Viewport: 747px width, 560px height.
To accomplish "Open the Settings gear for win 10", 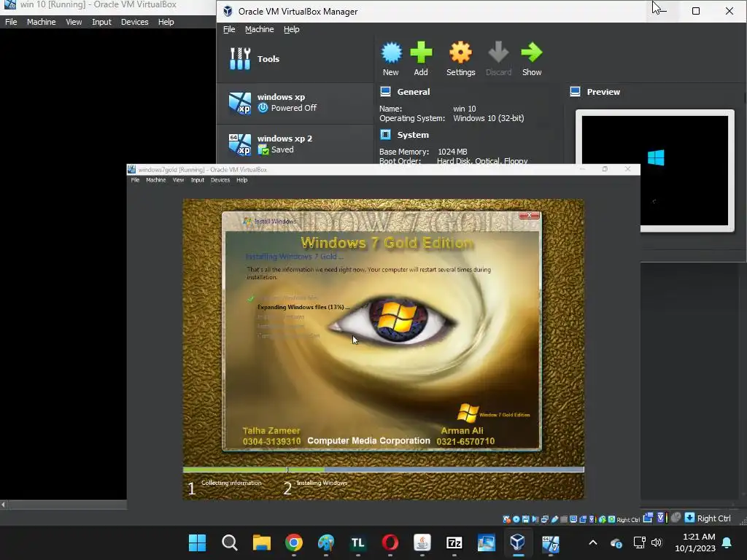I will [461, 52].
